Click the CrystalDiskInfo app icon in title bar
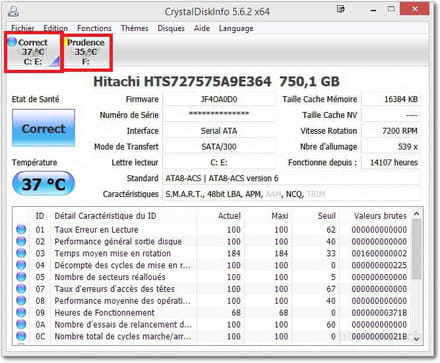 [13, 11]
